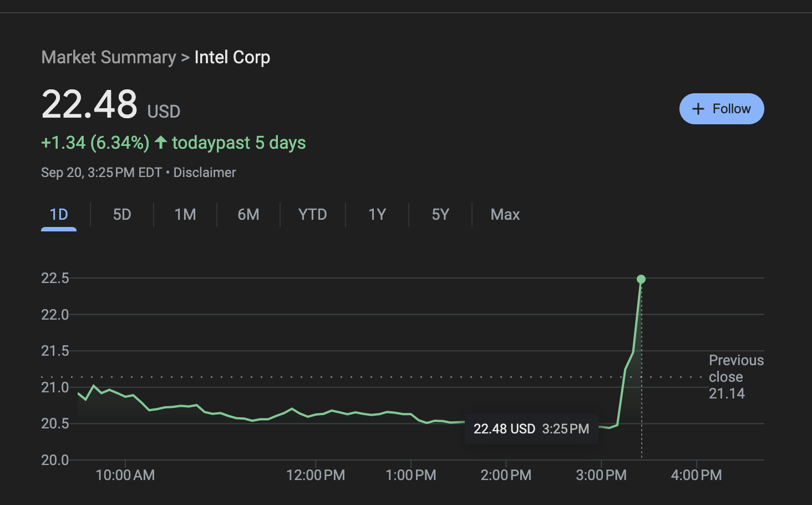
Task: Click the Market Summary breadcrumb
Action: pyautogui.click(x=109, y=57)
